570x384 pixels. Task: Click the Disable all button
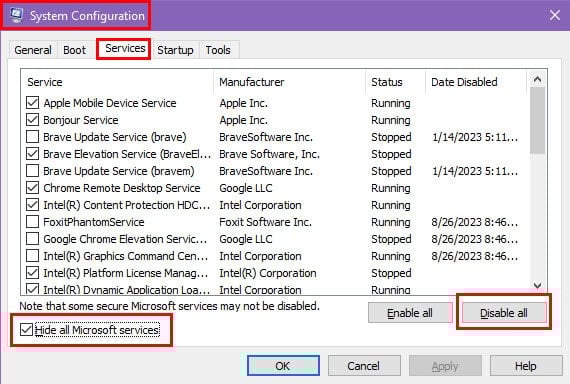[x=504, y=313]
